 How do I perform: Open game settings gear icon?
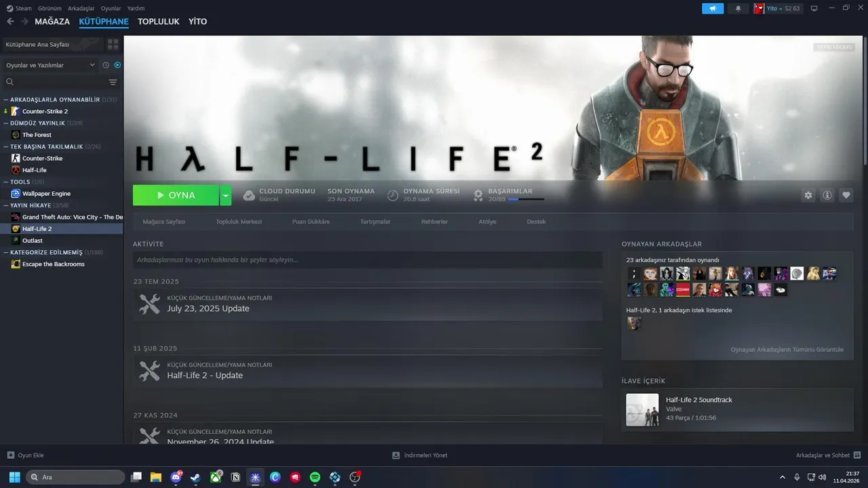[x=808, y=195]
